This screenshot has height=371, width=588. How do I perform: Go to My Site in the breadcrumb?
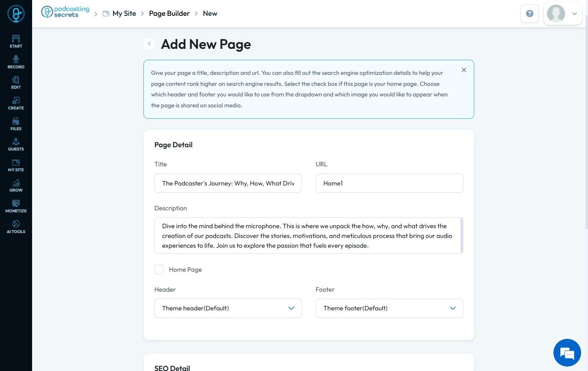tap(124, 13)
